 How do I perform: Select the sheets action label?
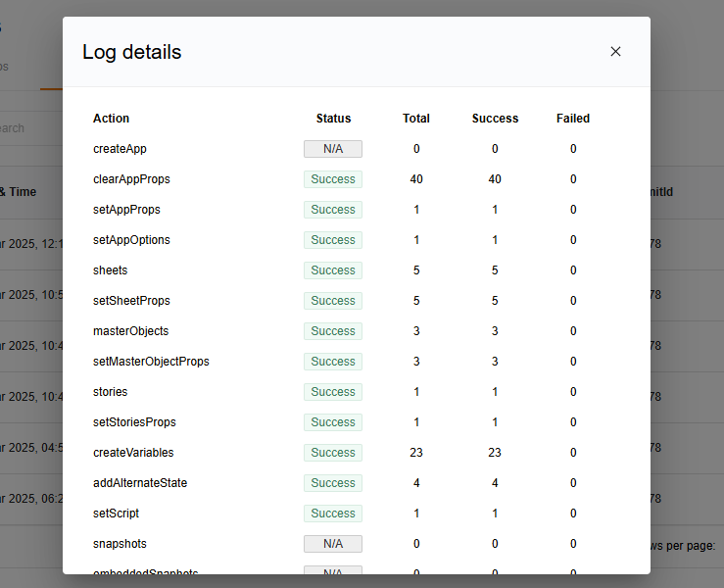point(110,270)
